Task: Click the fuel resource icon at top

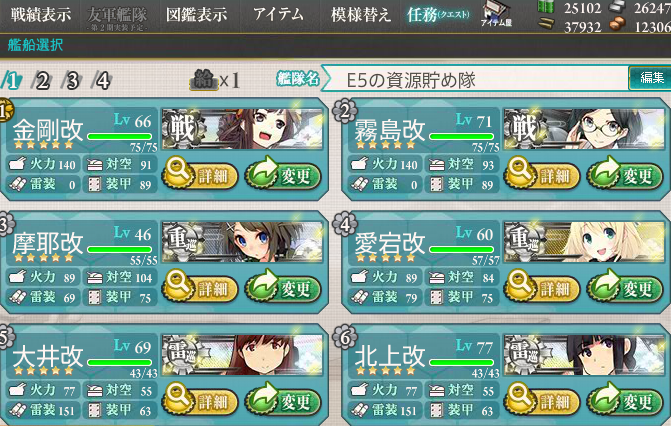Action: tap(546, 7)
